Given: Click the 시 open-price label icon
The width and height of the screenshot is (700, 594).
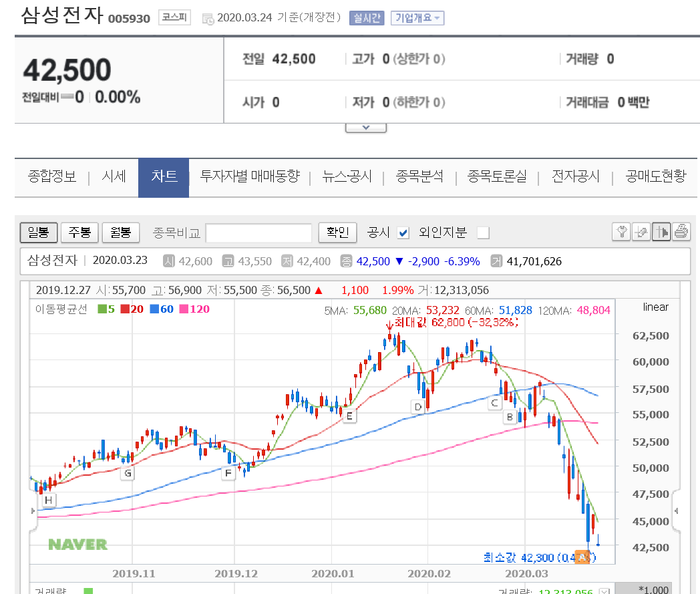Looking at the screenshot, I should coord(169,261).
